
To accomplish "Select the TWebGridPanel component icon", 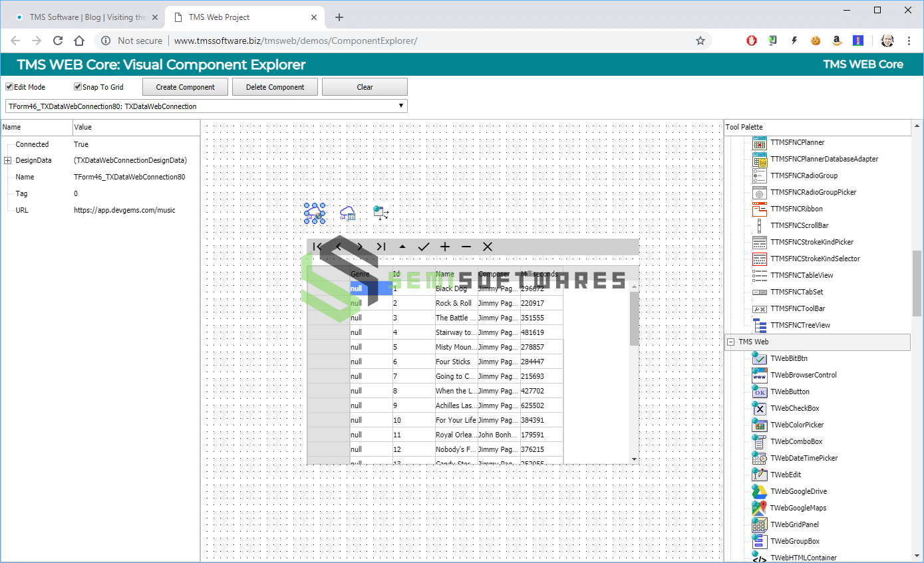I will (x=759, y=525).
